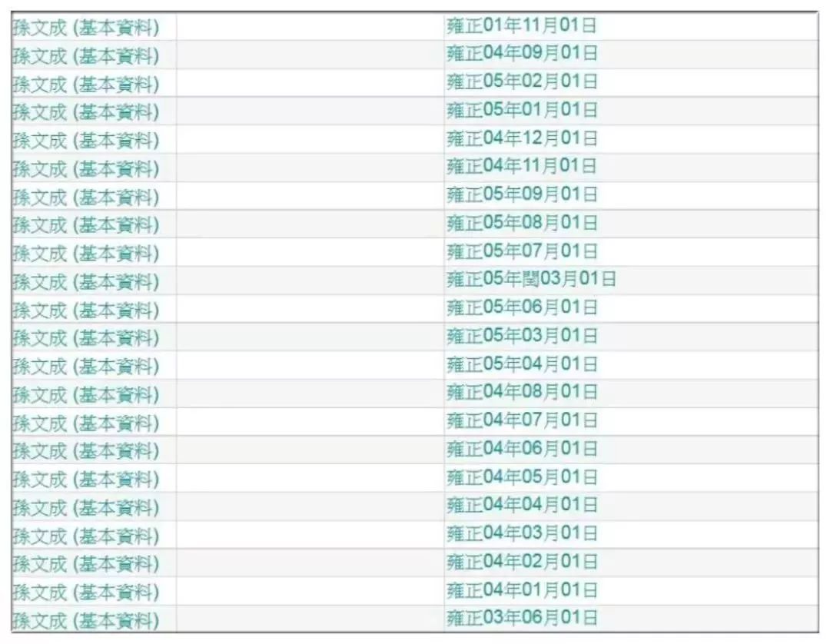830x644 pixels.
Task: Open date link 雍正01年11月01日
Action: (x=522, y=26)
